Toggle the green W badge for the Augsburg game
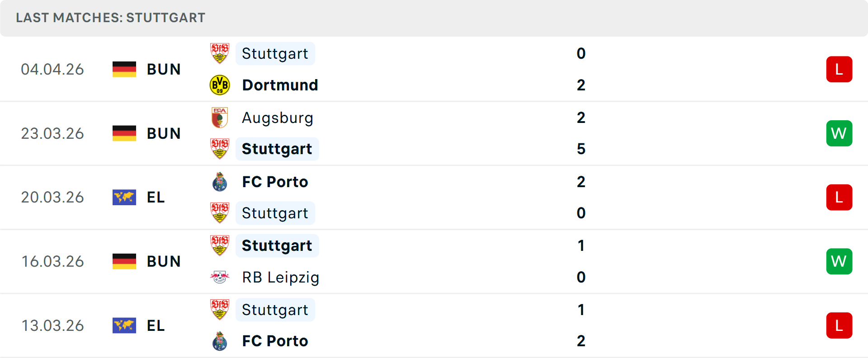 [840, 133]
